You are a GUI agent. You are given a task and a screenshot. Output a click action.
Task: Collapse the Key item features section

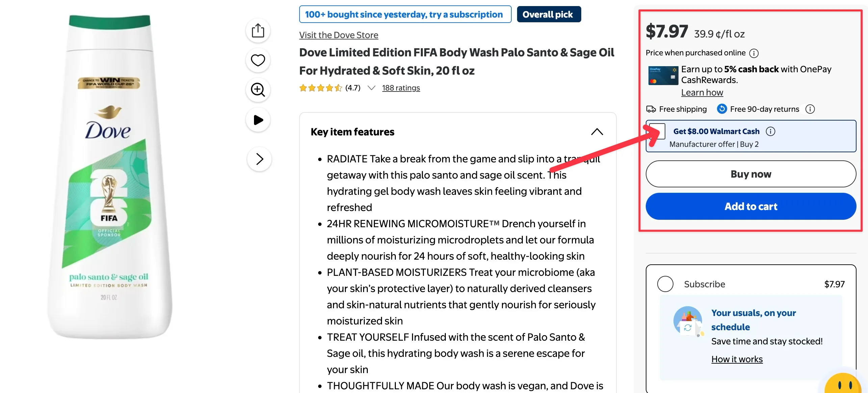[597, 132]
